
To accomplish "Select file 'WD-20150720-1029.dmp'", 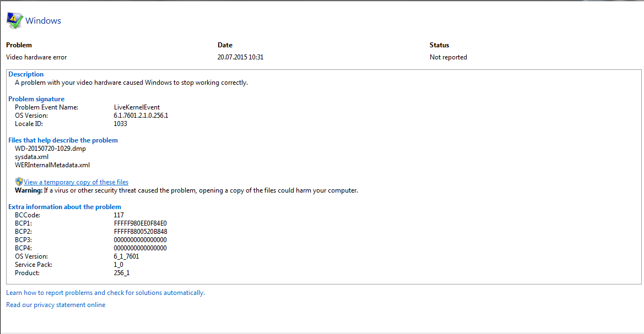I will (x=50, y=149).
